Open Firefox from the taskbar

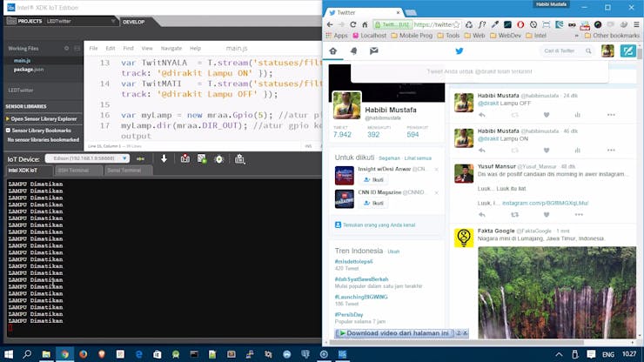(x=83, y=354)
